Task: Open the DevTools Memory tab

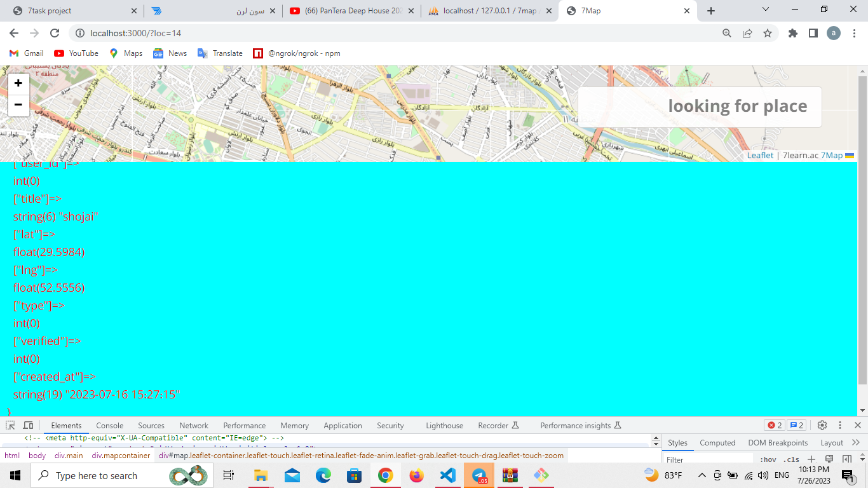Action: click(295, 426)
